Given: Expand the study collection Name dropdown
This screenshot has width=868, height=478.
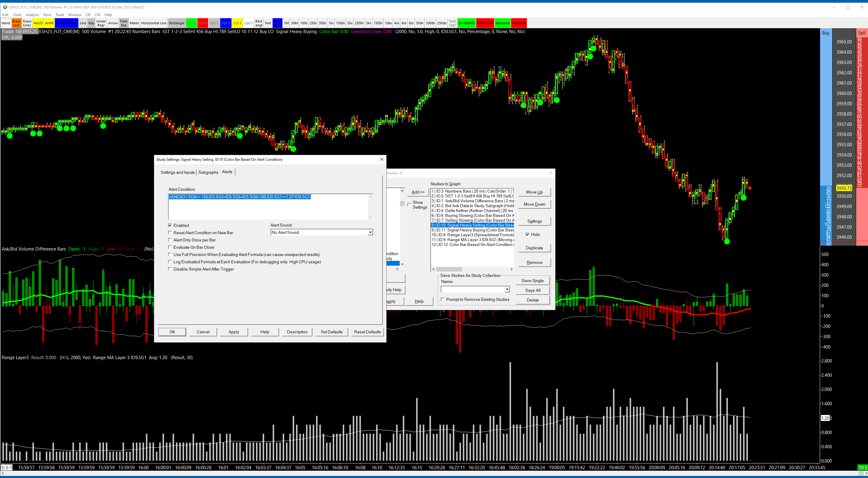Looking at the screenshot, I should pos(507,289).
